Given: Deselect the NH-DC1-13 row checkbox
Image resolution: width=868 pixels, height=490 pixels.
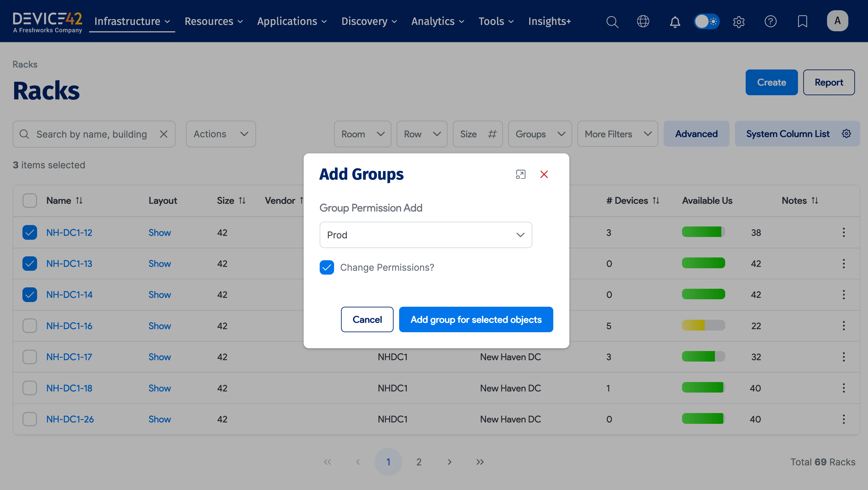Looking at the screenshot, I should click(x=30, y=264).
